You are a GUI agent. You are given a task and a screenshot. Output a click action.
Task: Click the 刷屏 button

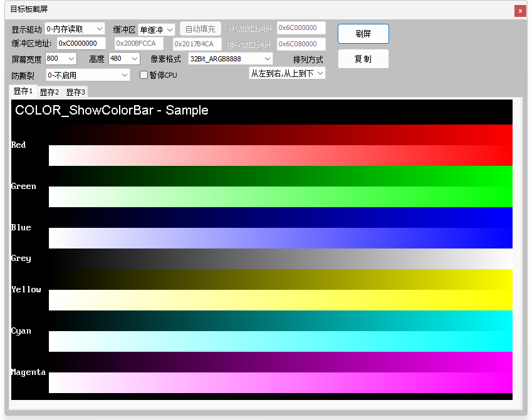coord(363,34)
